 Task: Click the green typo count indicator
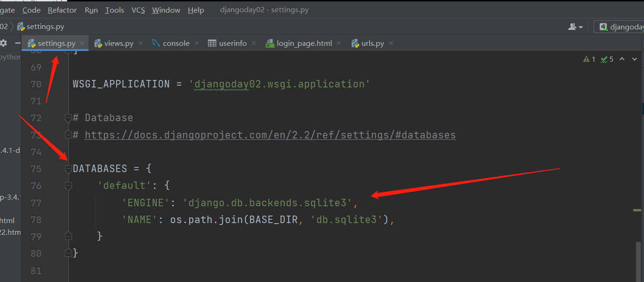click(x=607, y=59)
